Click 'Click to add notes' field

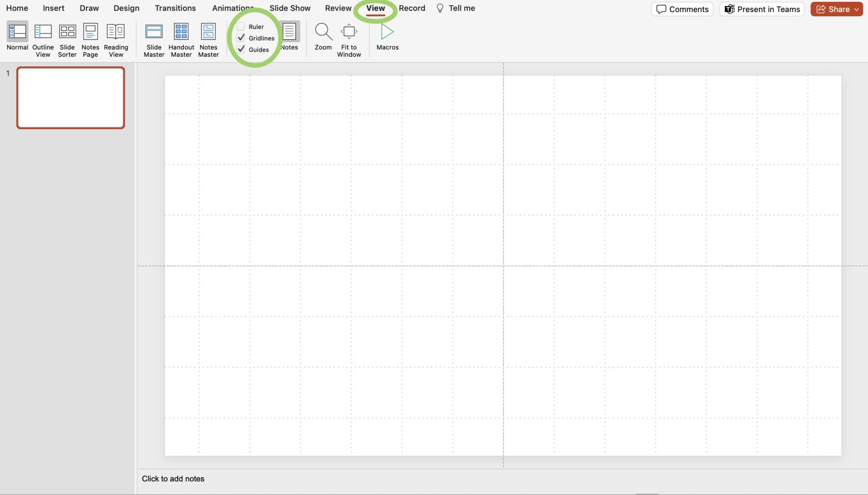[173, 479]
